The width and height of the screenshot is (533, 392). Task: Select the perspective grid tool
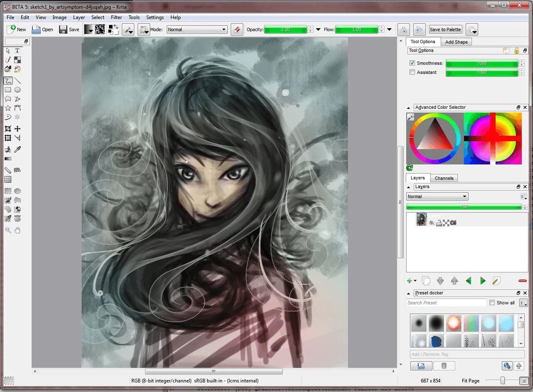click(17, 170)
